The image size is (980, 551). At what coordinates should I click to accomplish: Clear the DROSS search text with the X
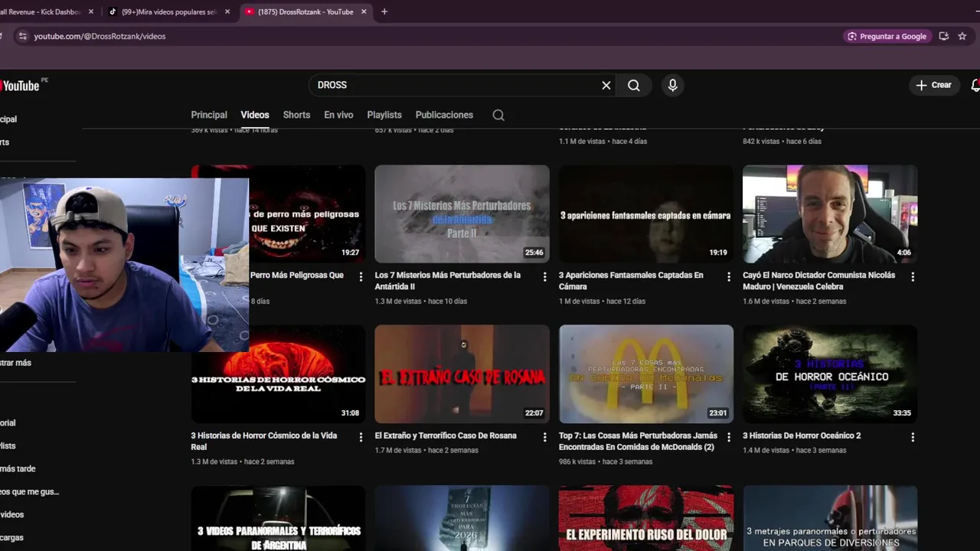click(606, 85)
